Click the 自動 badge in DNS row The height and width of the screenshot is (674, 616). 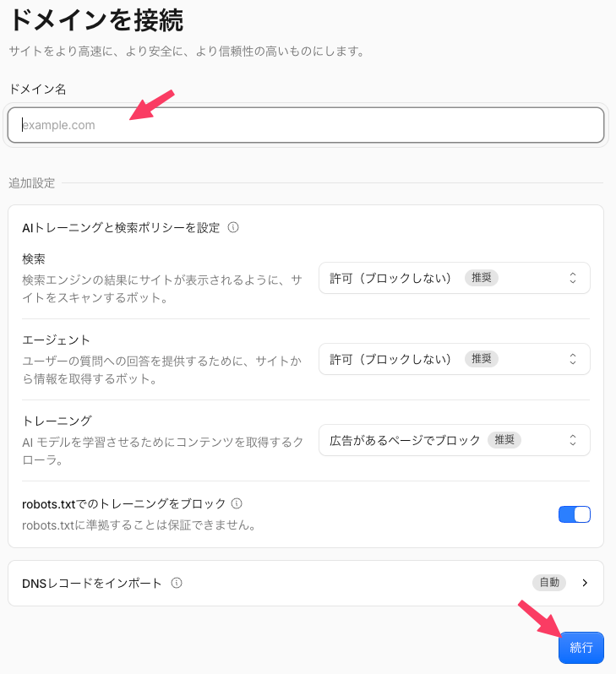pyautogui.click(x=549, y=583)
